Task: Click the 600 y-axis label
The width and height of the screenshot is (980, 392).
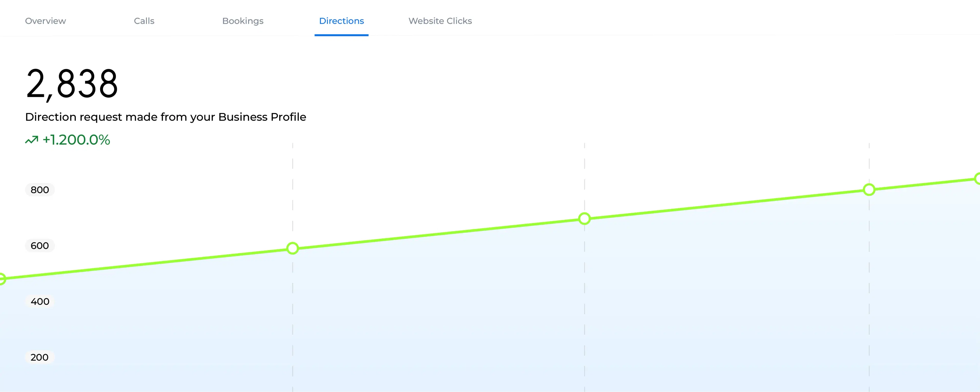Action: pyautogui.click(x=40, y=246)
